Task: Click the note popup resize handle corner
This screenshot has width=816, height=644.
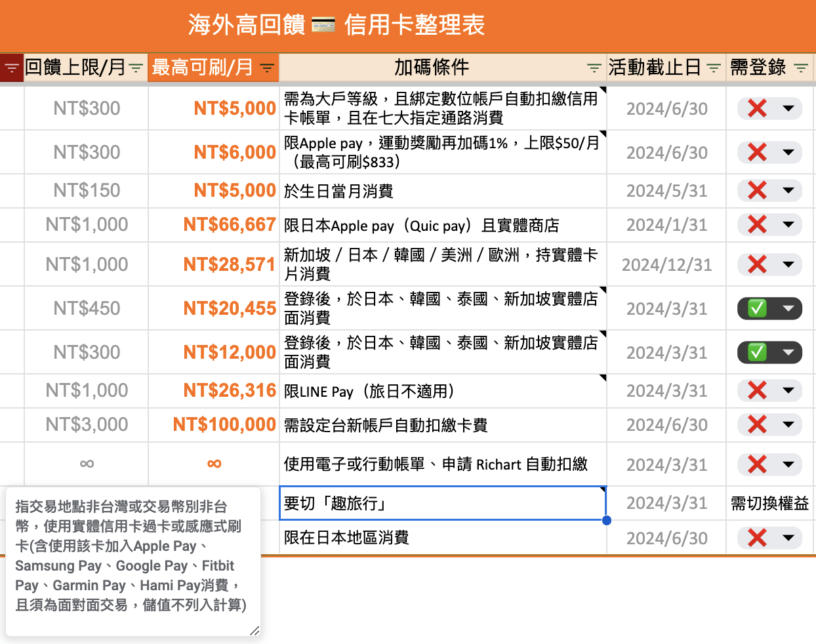Action: tap(255, 631)
